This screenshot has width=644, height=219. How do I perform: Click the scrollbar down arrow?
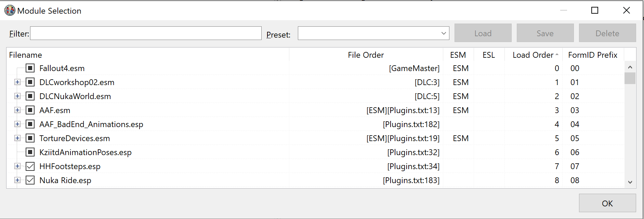(630, 182)
